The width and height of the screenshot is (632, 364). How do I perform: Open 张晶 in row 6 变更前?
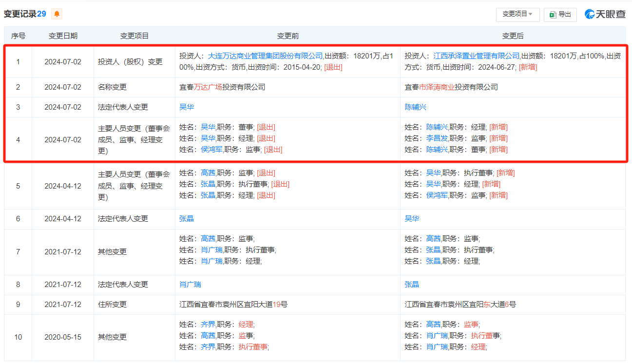point(187,219)
